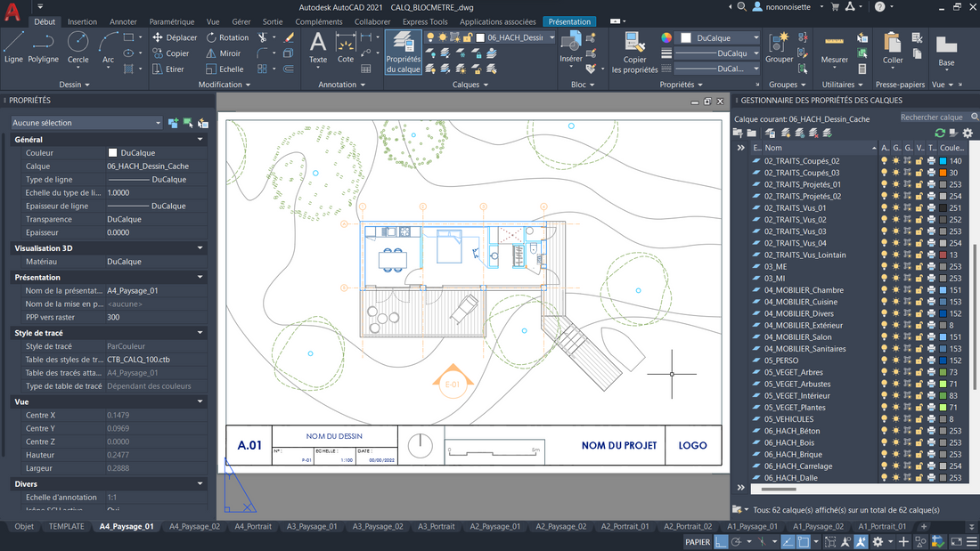
Task: Toggle plot printer icon for 03_ME layer
Action: (932, 266)
